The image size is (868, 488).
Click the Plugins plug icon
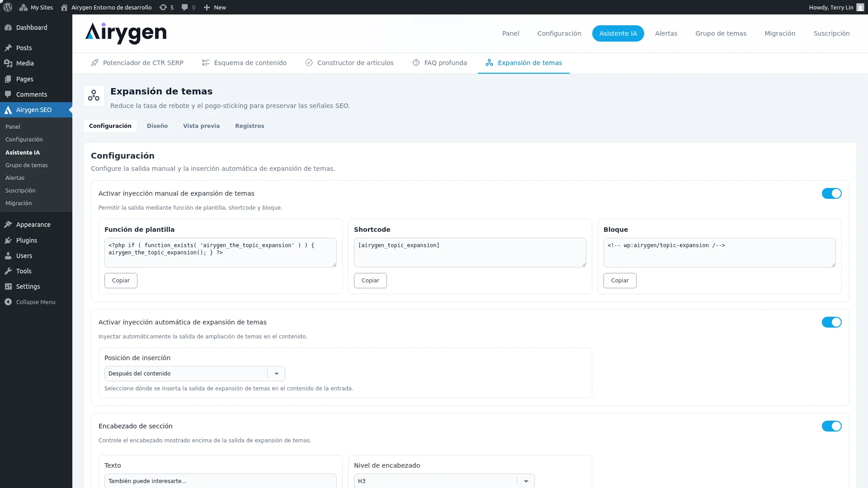click(8, 240)
